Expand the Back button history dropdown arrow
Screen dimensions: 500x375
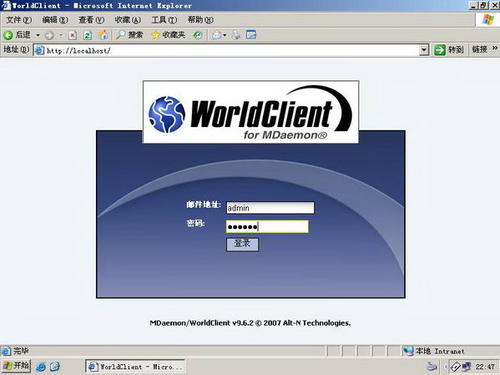(x=38, y=35)
